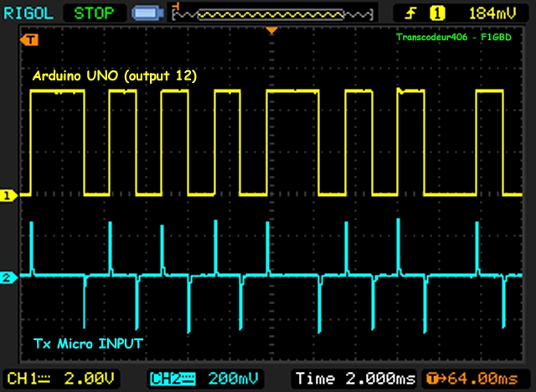Click the highlighted CH2 channel indicator
The width and height of the screenshot is (536, 392).
click(173, 379)
